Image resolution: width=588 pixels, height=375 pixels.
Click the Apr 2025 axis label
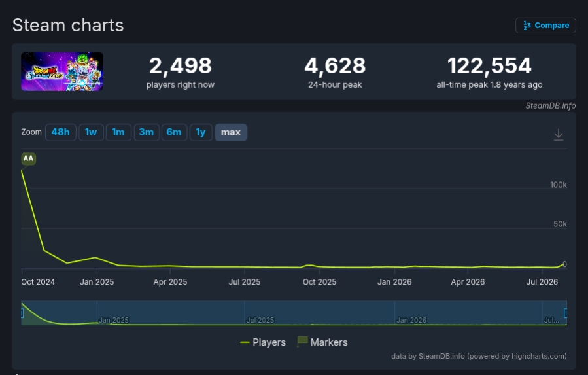(170, 282)
